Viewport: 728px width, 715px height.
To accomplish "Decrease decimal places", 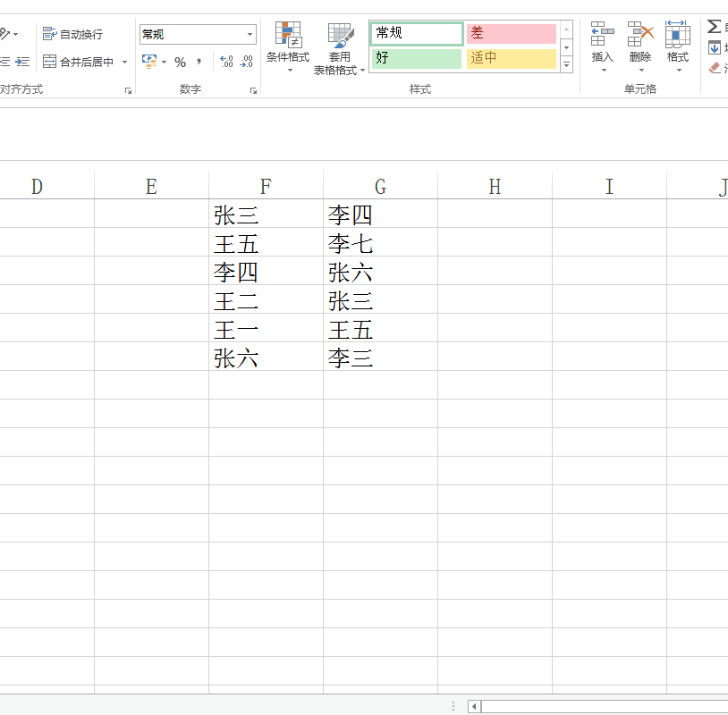I will click(247, 62).
